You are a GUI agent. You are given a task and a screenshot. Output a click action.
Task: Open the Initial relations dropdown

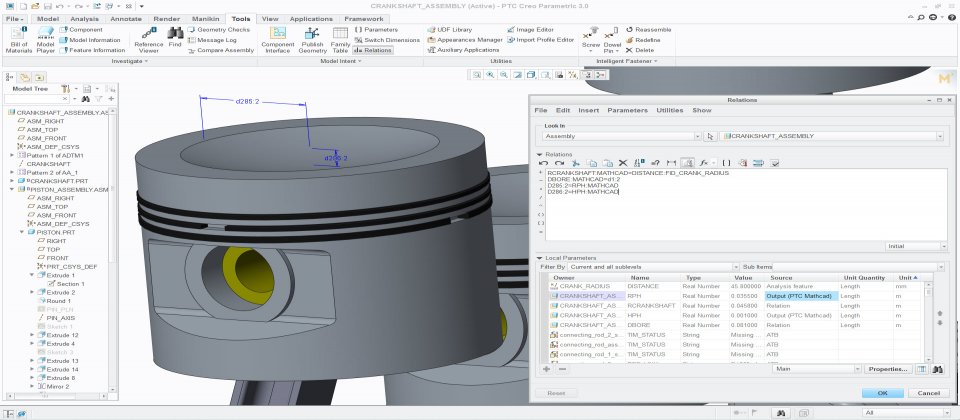tap(914, 246)
